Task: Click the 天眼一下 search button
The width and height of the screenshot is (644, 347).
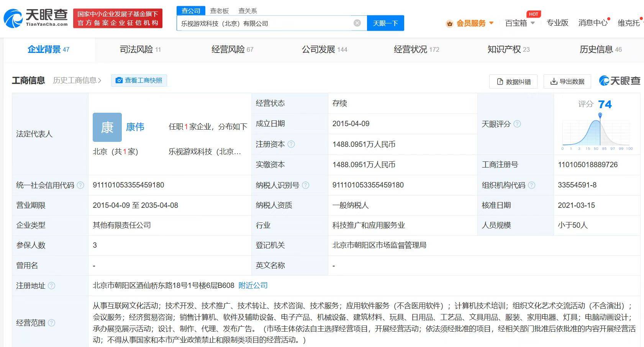Action: (x=385, y=23)
